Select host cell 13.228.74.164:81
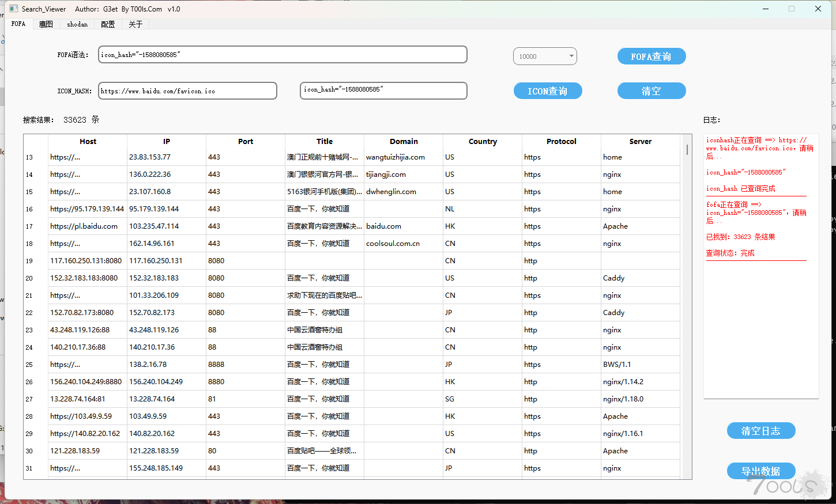This screenshot has width=836, height=504. (x=88, y=399)
